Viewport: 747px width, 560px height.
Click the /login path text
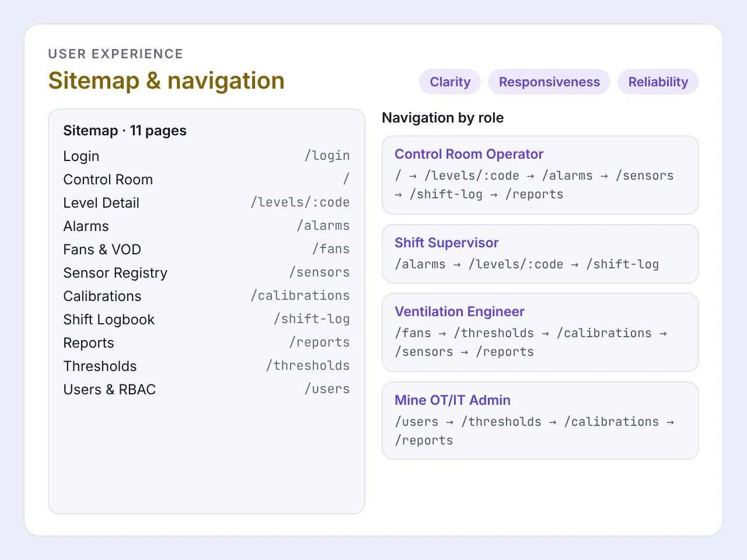[x=327, y=156]
